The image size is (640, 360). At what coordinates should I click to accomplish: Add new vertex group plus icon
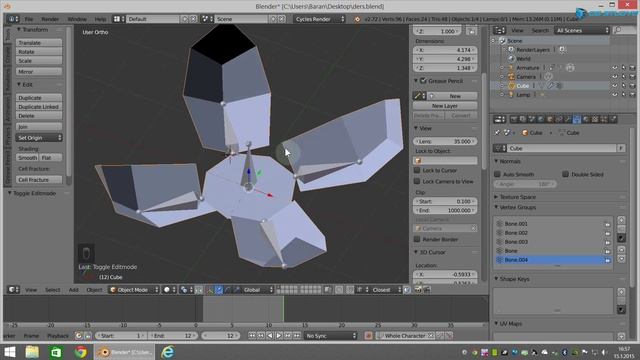click(x=621, y=220)
